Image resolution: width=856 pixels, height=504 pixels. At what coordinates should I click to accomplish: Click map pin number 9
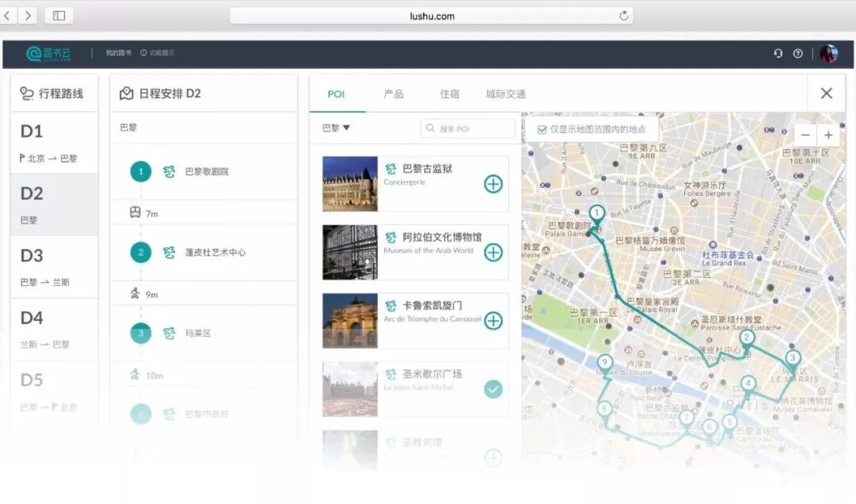[604, 363]
